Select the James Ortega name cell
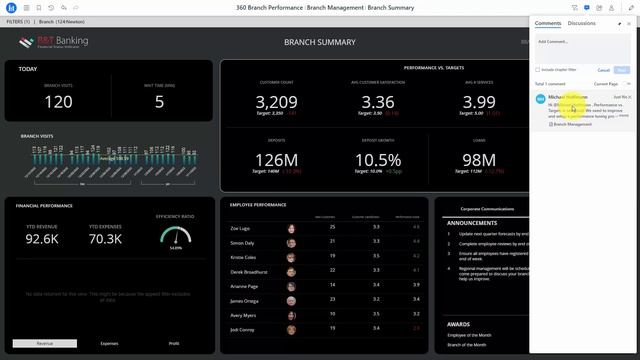 tap(244, 301)
